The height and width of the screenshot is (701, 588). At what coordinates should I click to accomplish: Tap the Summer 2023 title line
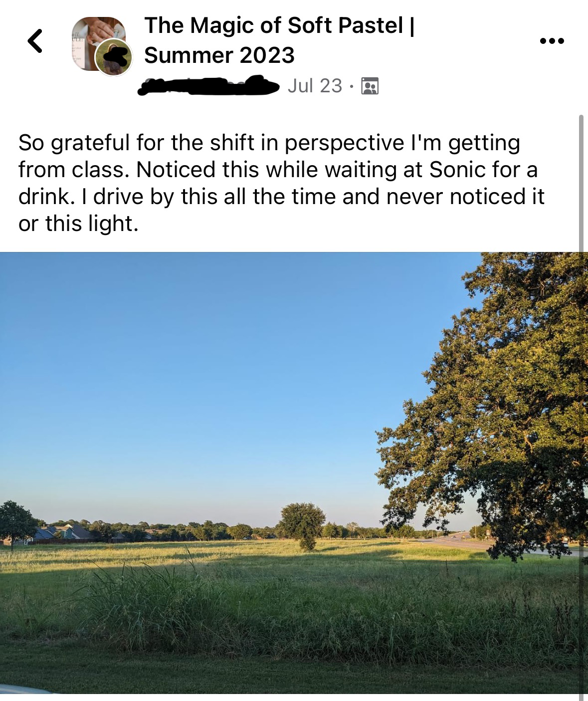pos(219,55)
